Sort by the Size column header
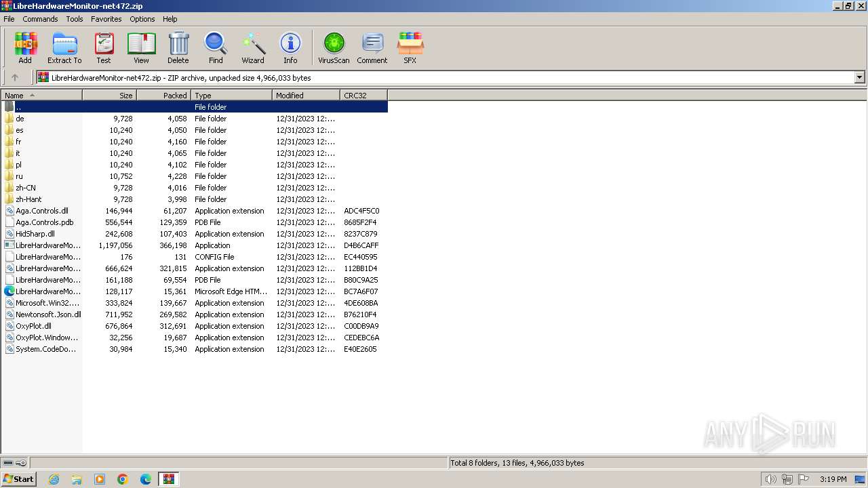Image resolution: width=868 pixels, height=488 pixels. tap(110, 96)
